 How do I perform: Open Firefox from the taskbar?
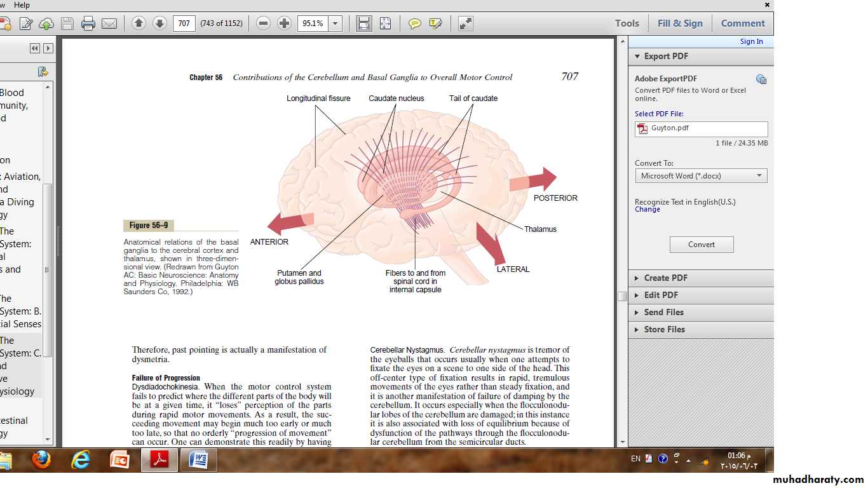click(41, 459)
